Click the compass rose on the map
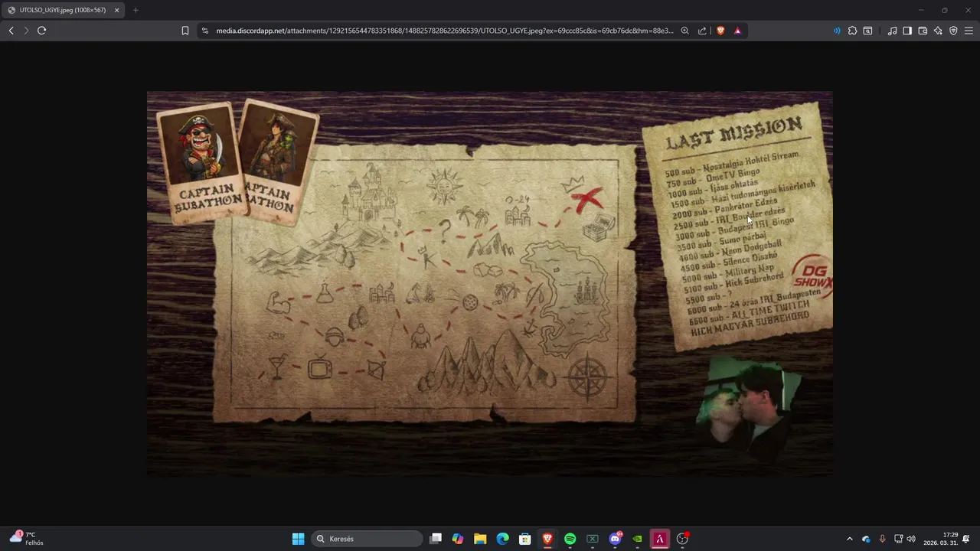The image size is (980, 551). coord(587,376)
